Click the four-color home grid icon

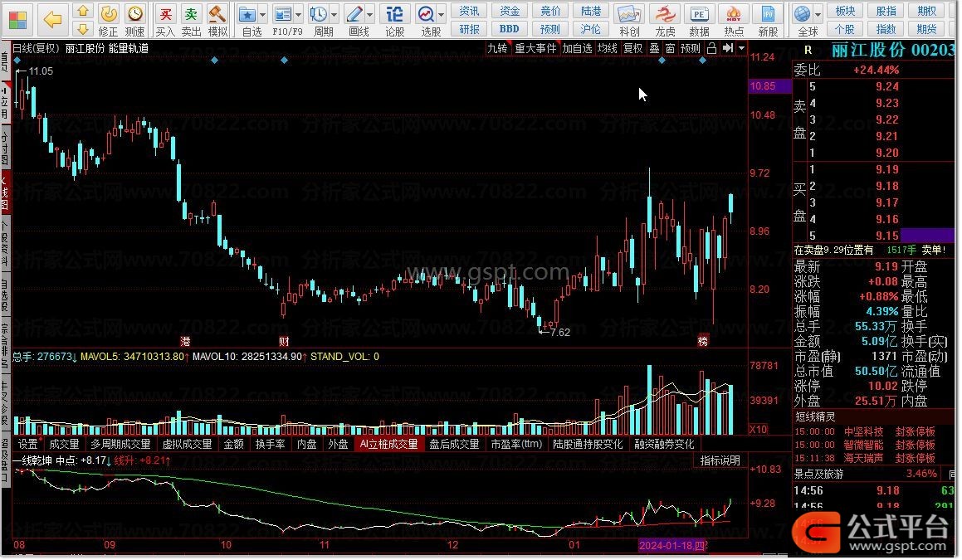[17, 20]
